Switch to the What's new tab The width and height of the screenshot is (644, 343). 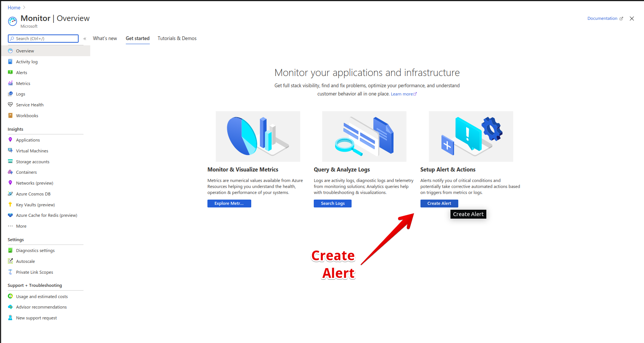tap(105, 39)
